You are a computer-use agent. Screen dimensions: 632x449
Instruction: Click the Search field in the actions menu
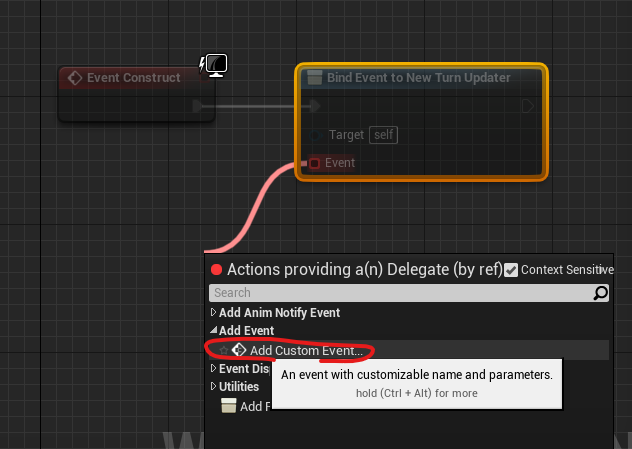coord(409,293)
